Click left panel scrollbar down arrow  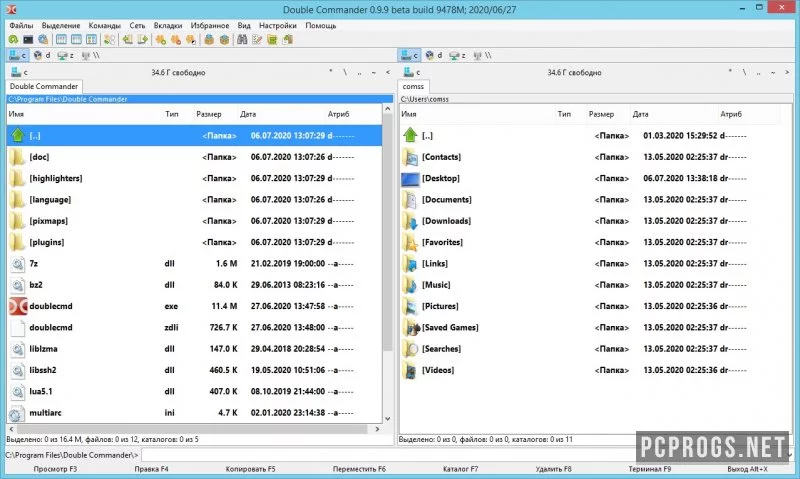[x=387, y=419]
